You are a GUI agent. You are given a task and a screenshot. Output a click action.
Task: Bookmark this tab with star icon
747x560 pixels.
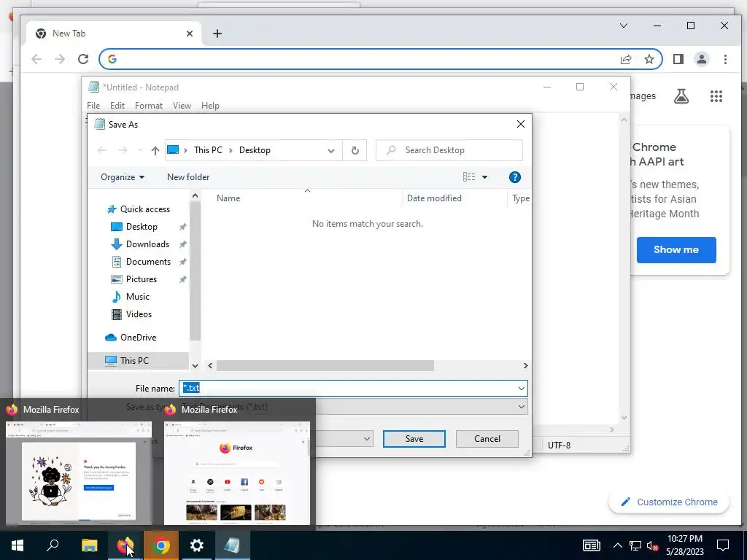[649, 59]
